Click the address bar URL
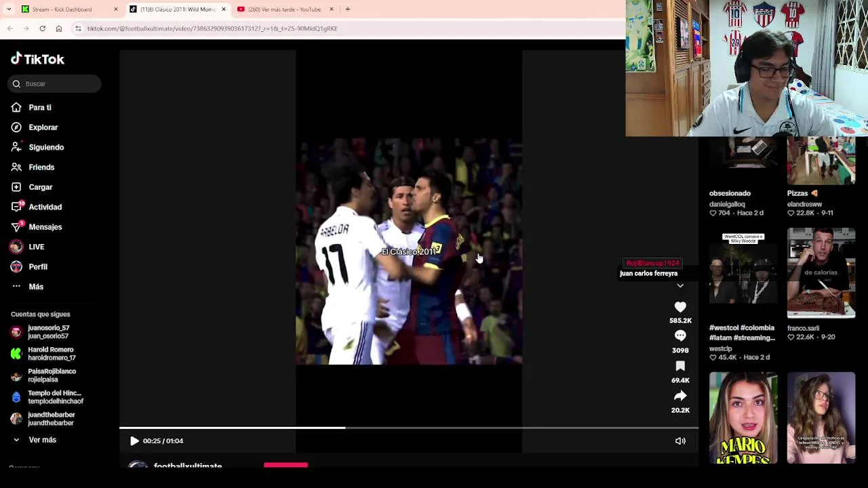The width and height of the screenshot is (868, 488). coord(212,28)
